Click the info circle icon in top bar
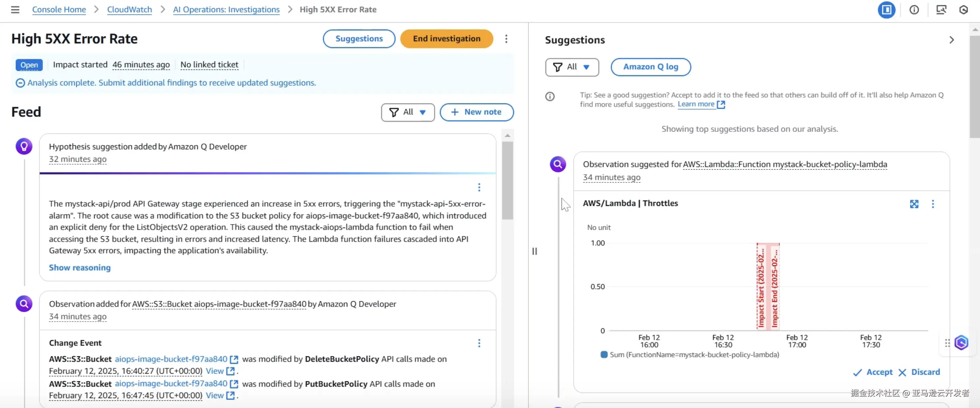 point(914,10)
